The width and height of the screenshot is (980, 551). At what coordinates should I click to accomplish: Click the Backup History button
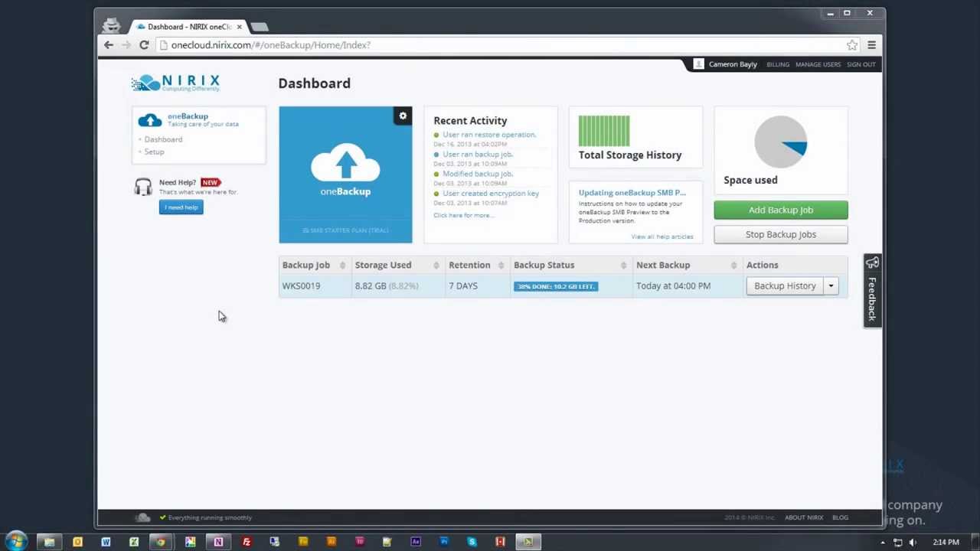point(785,285)
